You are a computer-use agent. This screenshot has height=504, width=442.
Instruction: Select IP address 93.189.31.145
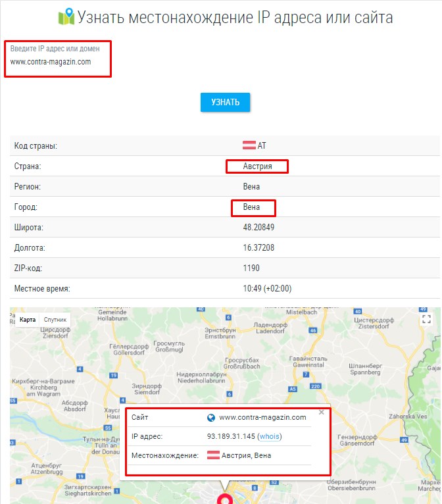pyautogui.click(x=231, y=436)
